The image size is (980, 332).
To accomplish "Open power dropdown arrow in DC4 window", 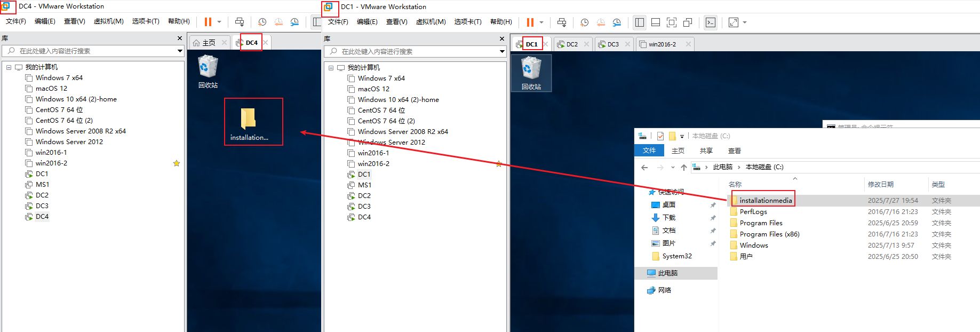I will tap(219, 22).
